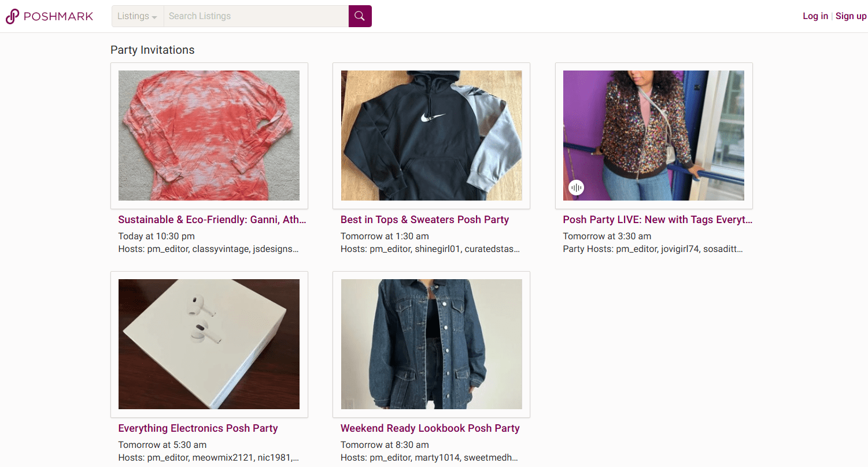
Task: Click the sequin jacket party thumbnail
Action: pos(653,136)
